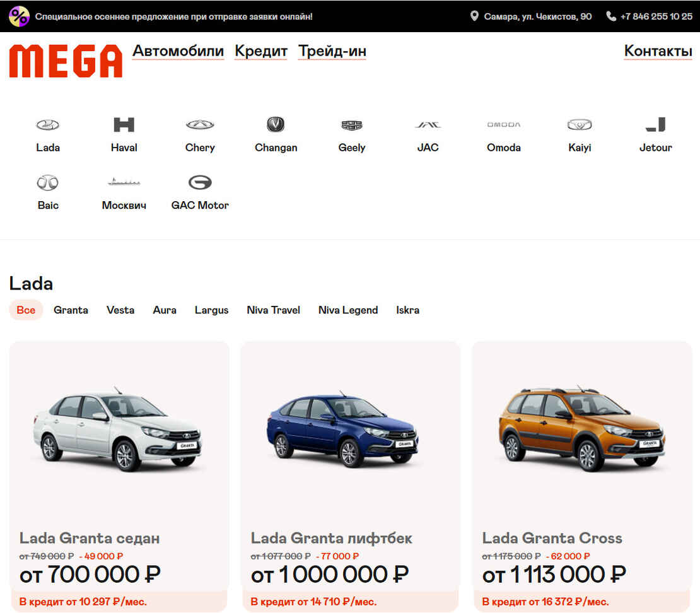Show all Lada models with Все tab
Image resolution: width=700 pixels, height=613 pixels.
click(26, 310)
